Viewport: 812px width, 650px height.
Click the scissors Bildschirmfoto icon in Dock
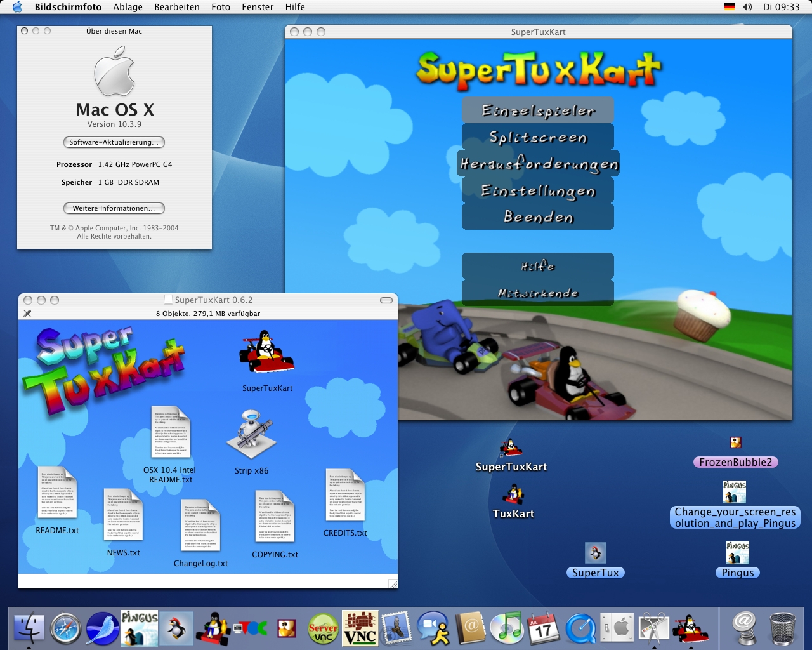[653, 628]
